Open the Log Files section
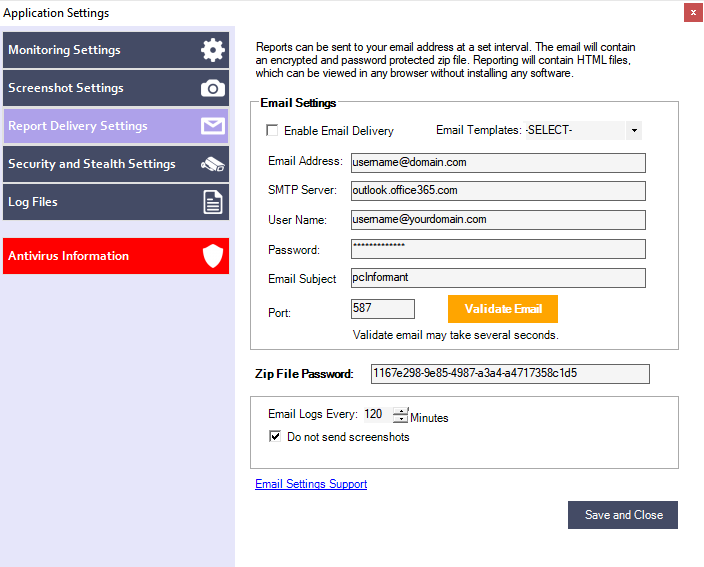This screenshot has height=567, width=704. [x=116, y=202]
